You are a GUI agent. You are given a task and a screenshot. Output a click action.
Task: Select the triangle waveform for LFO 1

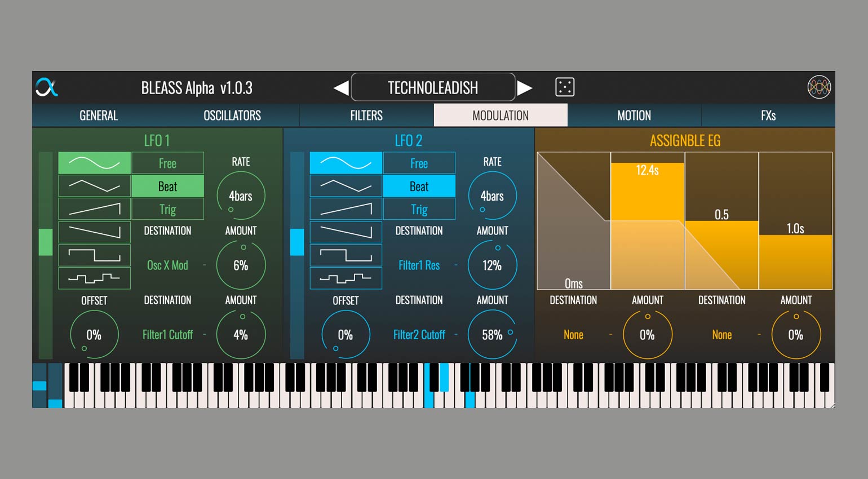click(95, 186)
